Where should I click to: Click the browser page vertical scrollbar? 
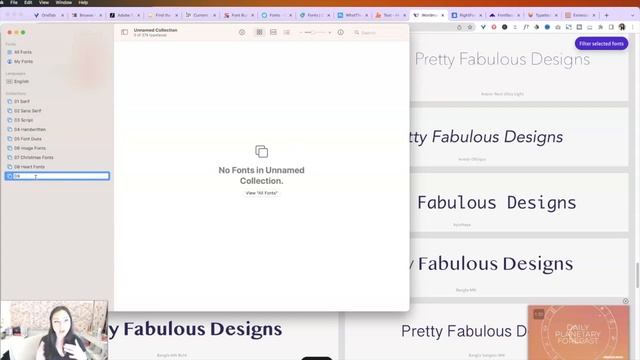(x=637, y=276)
